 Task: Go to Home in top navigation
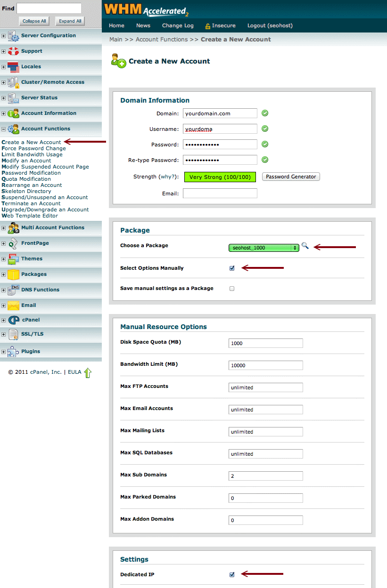pyautogui.click(x=116, y=26)
